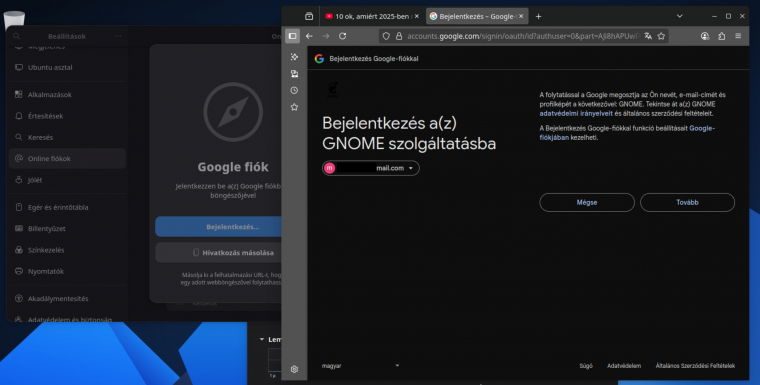Go back to previous page
This screenshot has height=385, width=760.
tap(309, 36)
